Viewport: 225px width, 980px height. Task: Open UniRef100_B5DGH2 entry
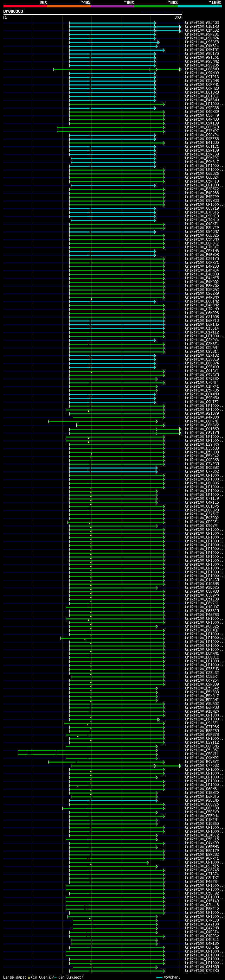pyautogui.click(x=202, y=700)
